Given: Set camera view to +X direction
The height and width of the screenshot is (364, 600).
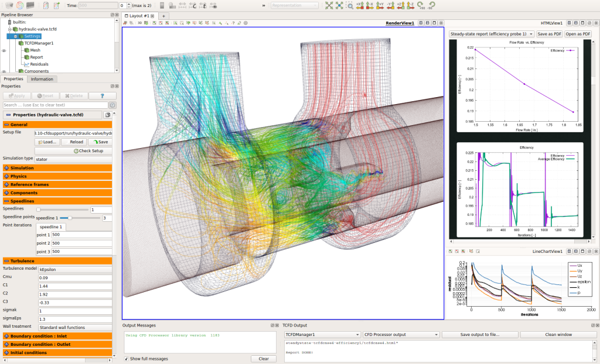Looking at the screenshot, I should pyautogui.click(x=360, y=5).
